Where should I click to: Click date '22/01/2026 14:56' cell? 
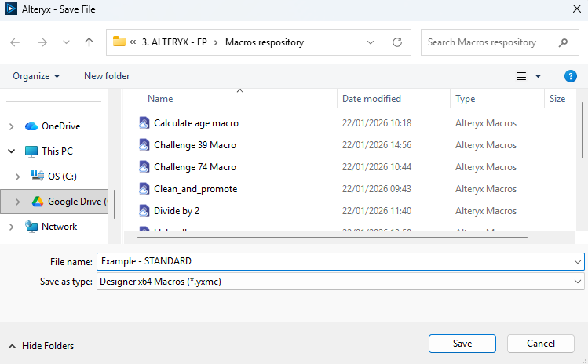[x=377, y=145]
